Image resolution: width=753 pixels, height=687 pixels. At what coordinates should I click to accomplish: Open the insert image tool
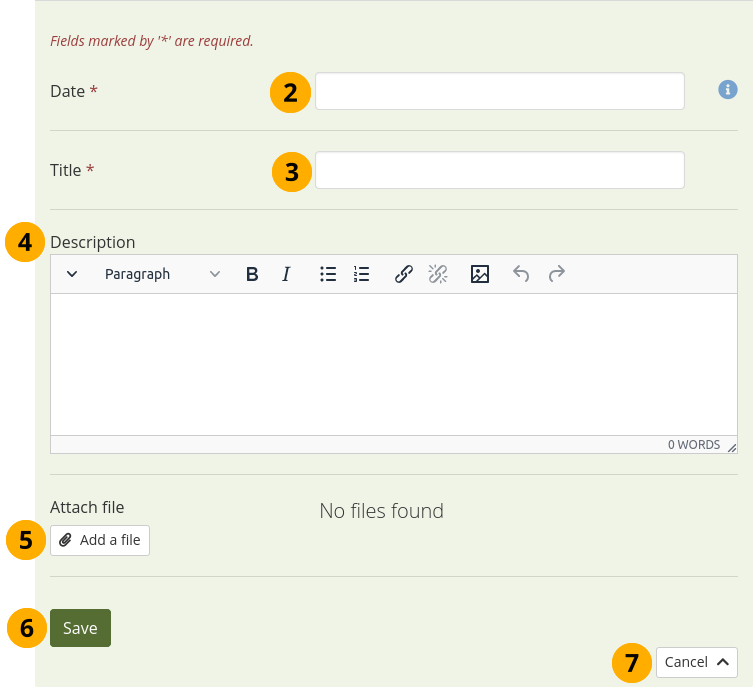(480, 274)
